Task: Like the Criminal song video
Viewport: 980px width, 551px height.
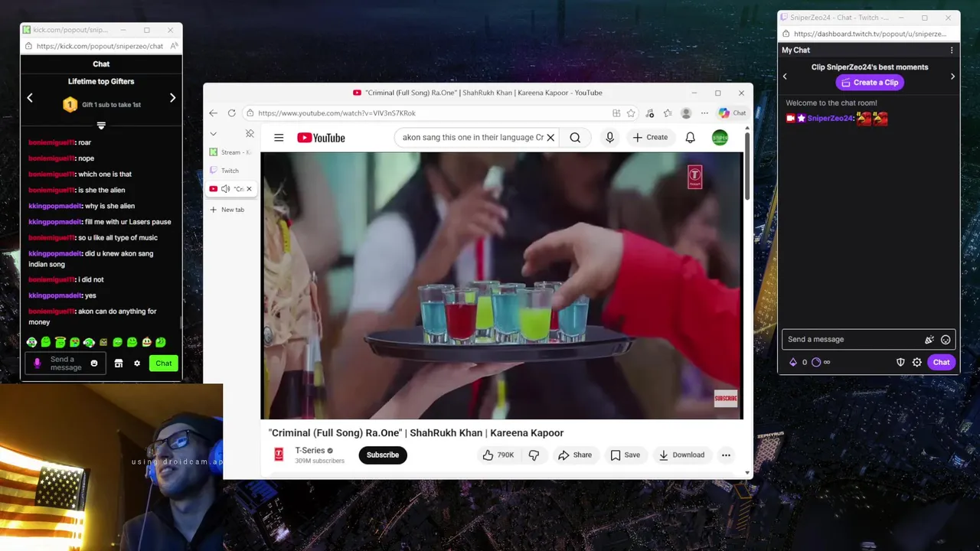Action: point(498,455)
